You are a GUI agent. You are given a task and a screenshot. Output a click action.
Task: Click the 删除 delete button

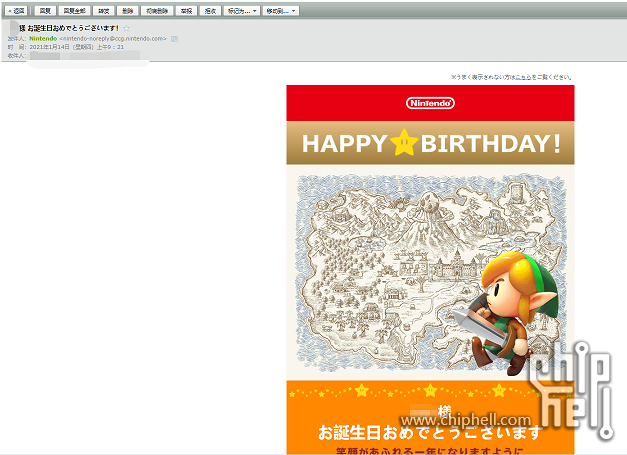point(128,11)
